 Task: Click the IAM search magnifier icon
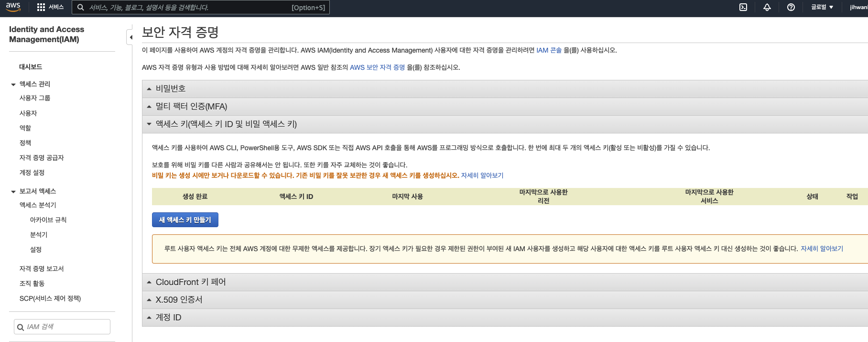tap(21, 327)
